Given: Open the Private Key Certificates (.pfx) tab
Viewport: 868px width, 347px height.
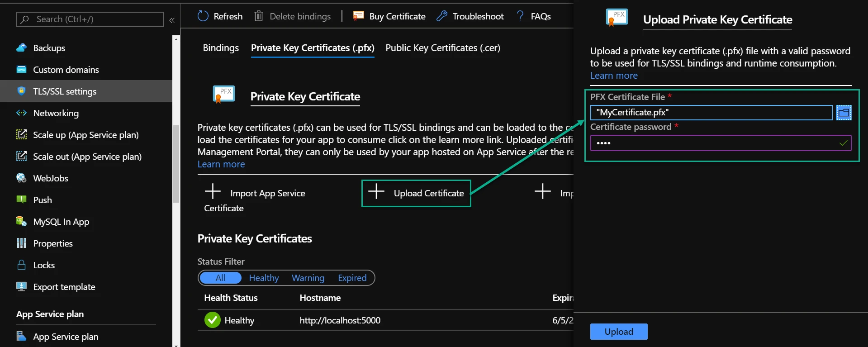Looking at the screenshot, I should tap(313, 48).
